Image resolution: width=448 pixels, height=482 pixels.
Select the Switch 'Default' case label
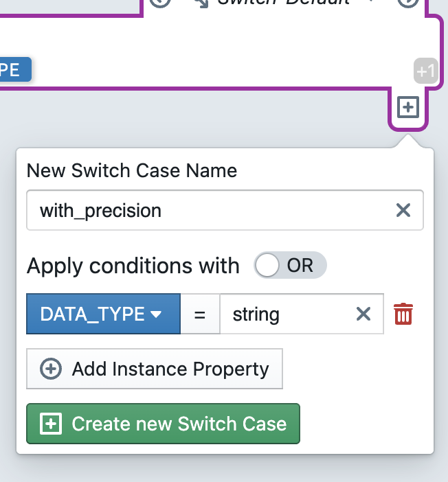[x=283, y=3]
